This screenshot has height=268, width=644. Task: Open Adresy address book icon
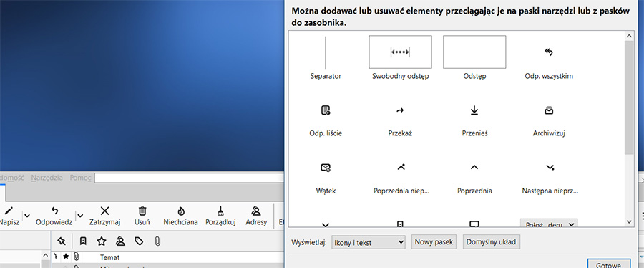click(x=256, y=211)
